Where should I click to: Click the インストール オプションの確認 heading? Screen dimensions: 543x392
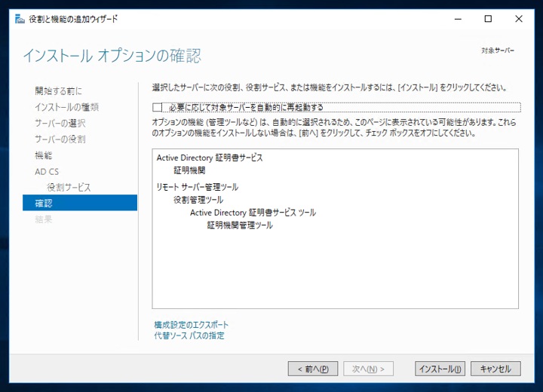(112, 56)
